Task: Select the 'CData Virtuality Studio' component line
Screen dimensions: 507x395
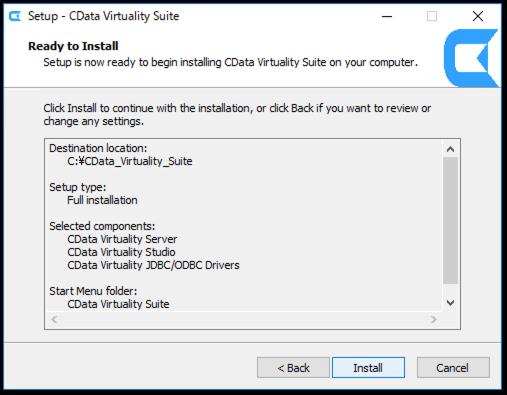Action: coord(121,252)
